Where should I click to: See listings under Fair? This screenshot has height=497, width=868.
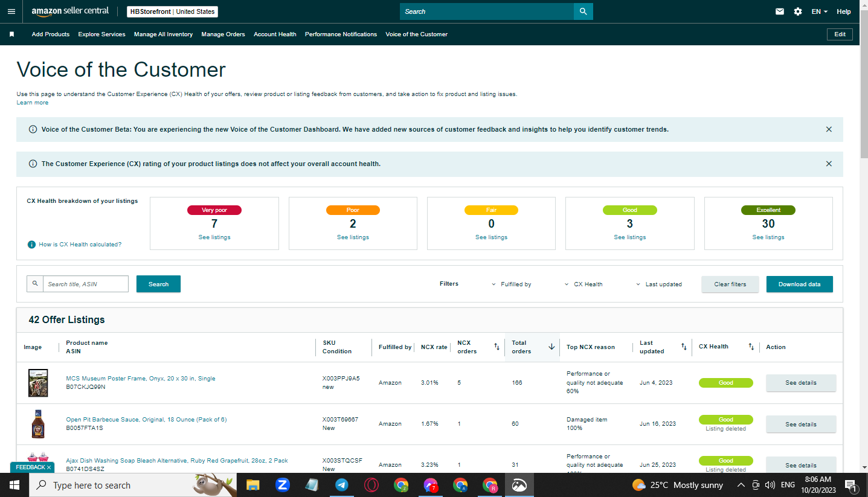point(491,237)
